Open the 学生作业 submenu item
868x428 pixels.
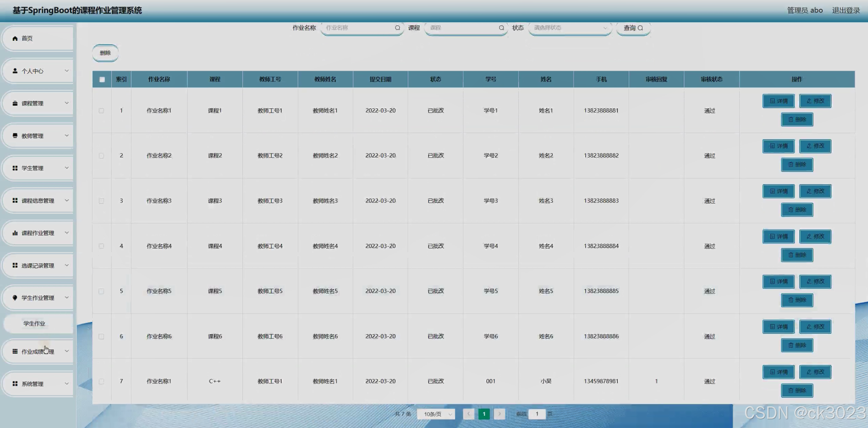[35, 323]
